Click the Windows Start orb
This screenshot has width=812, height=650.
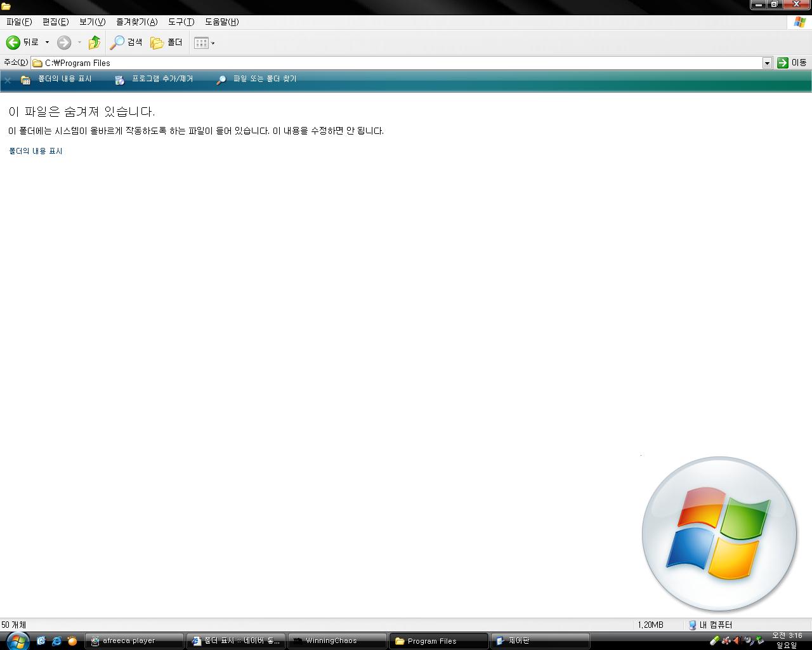17,641
